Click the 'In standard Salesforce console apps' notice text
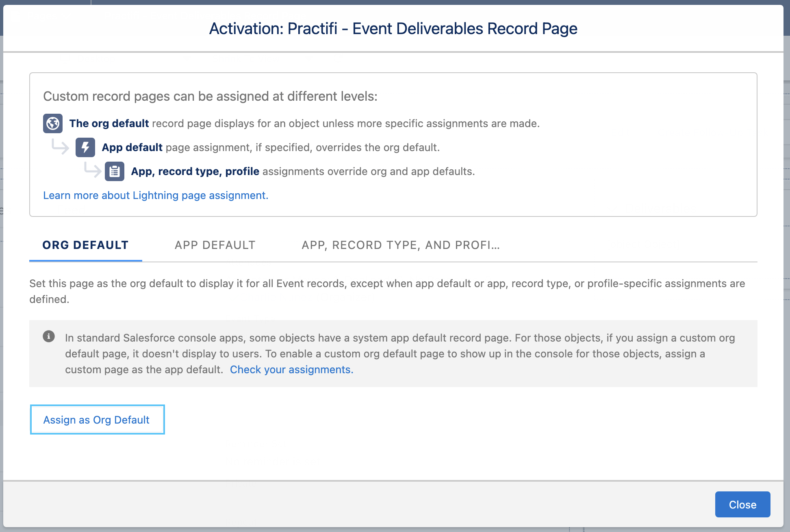790x532 pixels. click(400, 353)
